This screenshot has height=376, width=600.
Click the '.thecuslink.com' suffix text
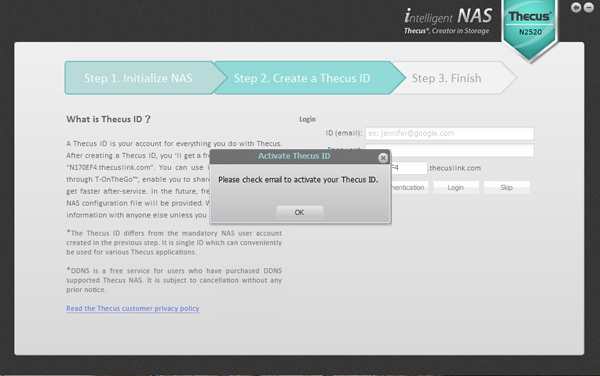pos(455,168)
